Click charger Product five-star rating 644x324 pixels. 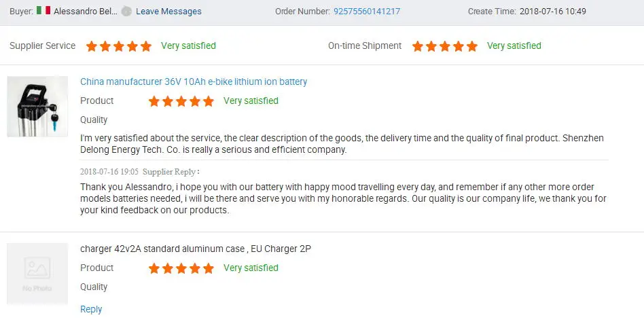pos(181,268)
